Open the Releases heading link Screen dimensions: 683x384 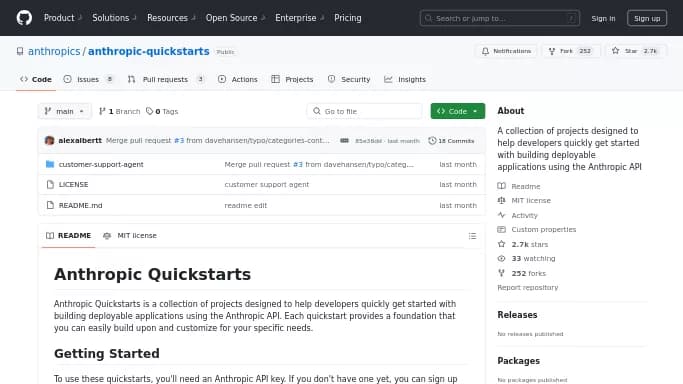pos(517,314)
